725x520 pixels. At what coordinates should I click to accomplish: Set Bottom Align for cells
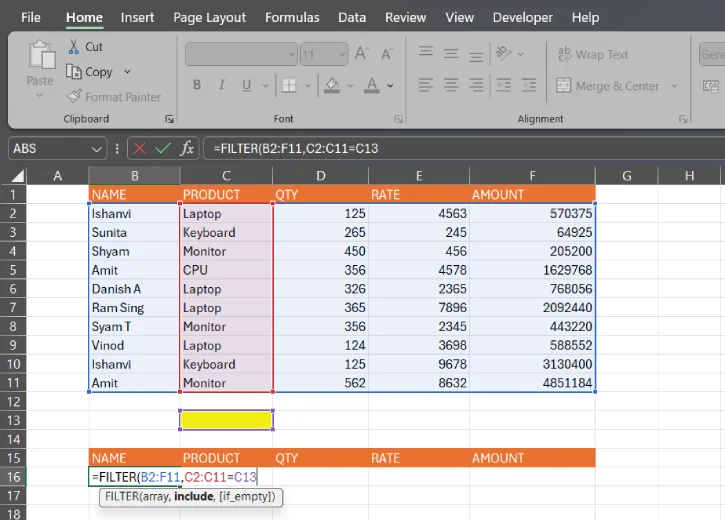[x=476, y=56]
